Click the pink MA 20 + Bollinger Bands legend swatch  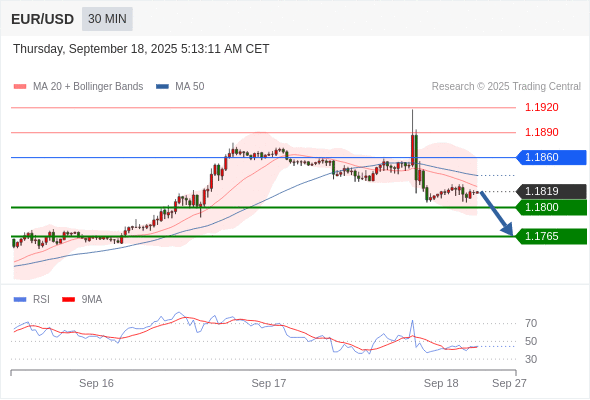[x=20, y=87]
